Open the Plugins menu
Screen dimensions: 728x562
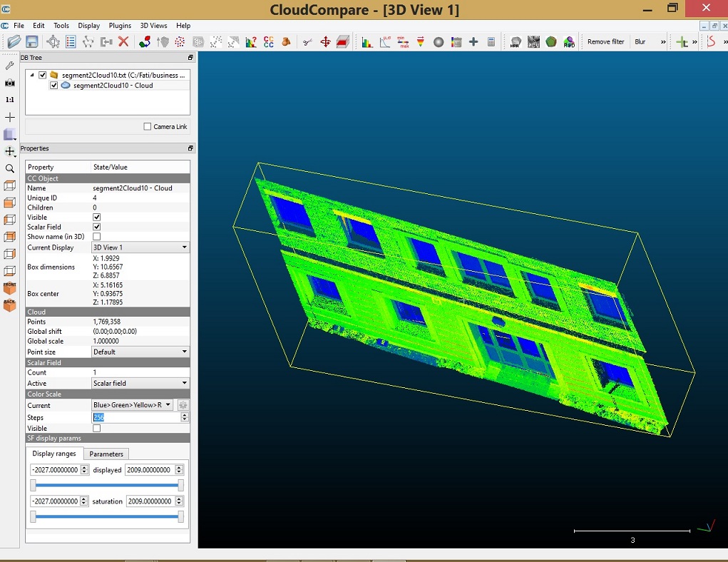click(120, 26)
